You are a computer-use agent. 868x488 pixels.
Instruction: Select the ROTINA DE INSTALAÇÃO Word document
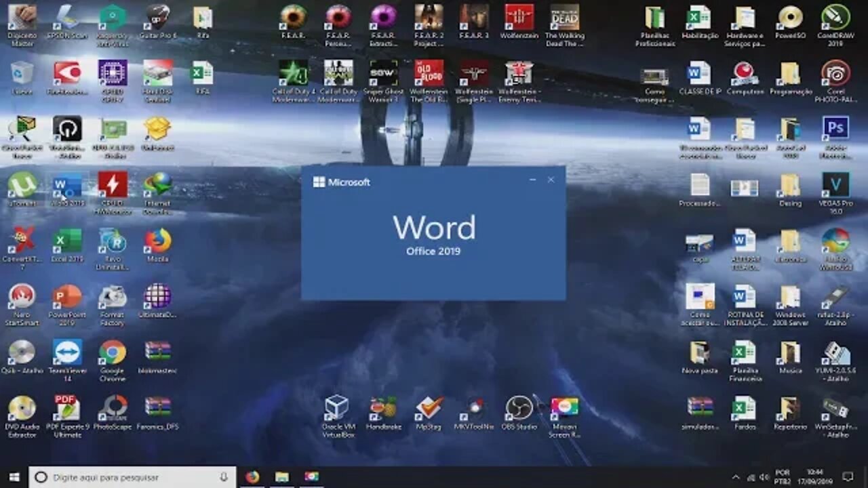click(x=745, y=304)
